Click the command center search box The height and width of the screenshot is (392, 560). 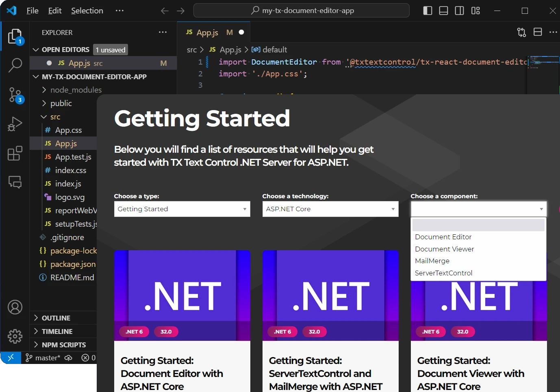tap(301, 11)
